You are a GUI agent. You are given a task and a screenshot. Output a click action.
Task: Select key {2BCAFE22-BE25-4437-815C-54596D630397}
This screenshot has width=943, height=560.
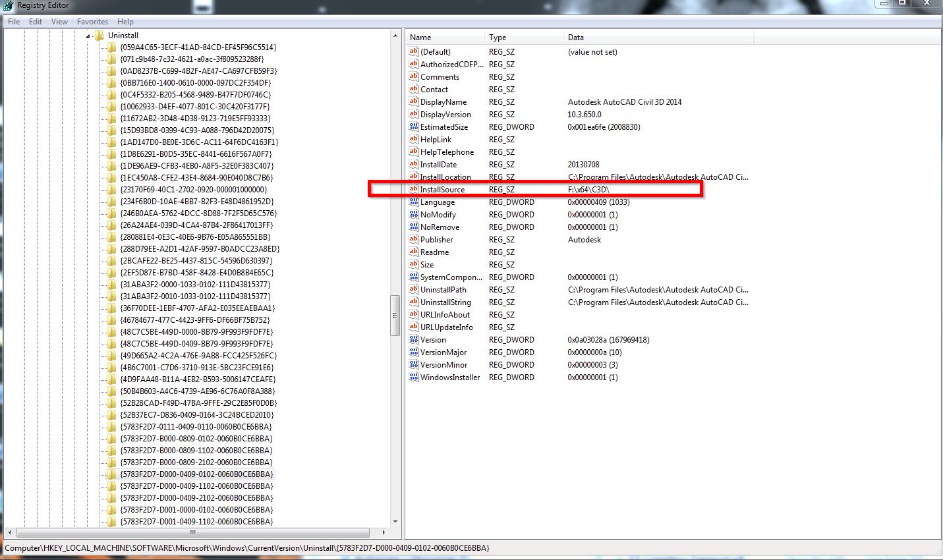(196, 261)
